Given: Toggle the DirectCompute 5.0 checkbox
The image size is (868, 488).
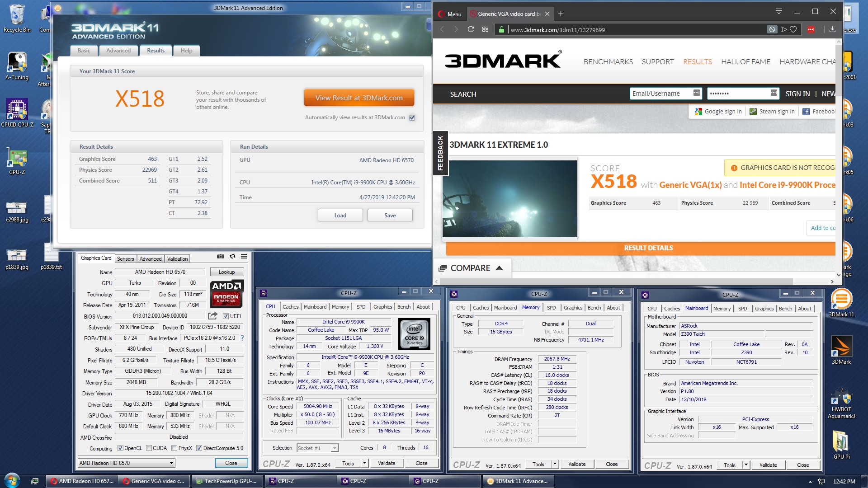Looking at the screenshot, I should (199, 448).
